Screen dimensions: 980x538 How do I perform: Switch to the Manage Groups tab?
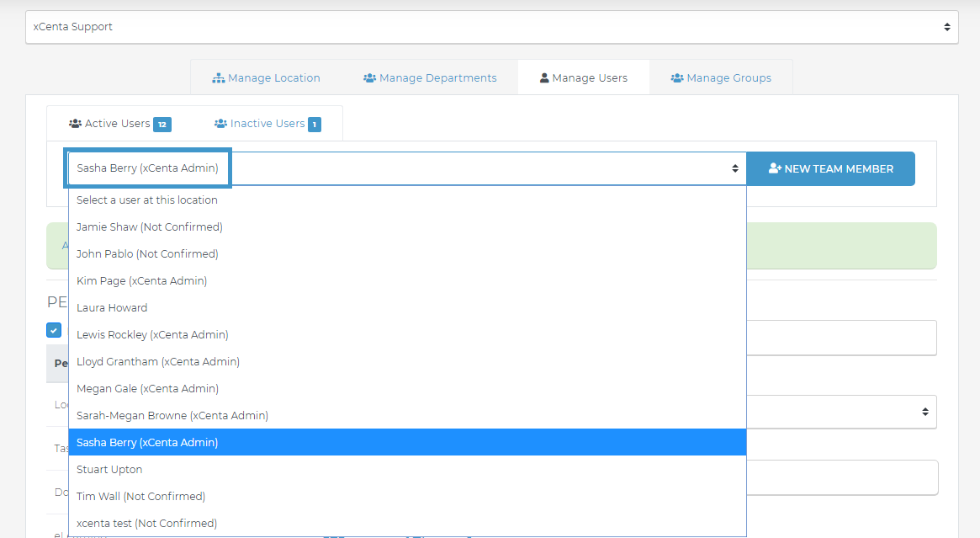pyautogui.click(x=721, y=77)
